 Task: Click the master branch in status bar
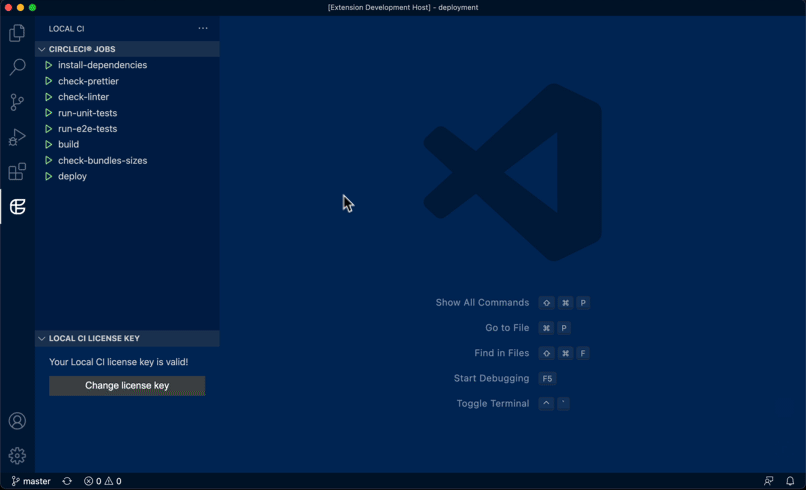(x=31, y=481)
